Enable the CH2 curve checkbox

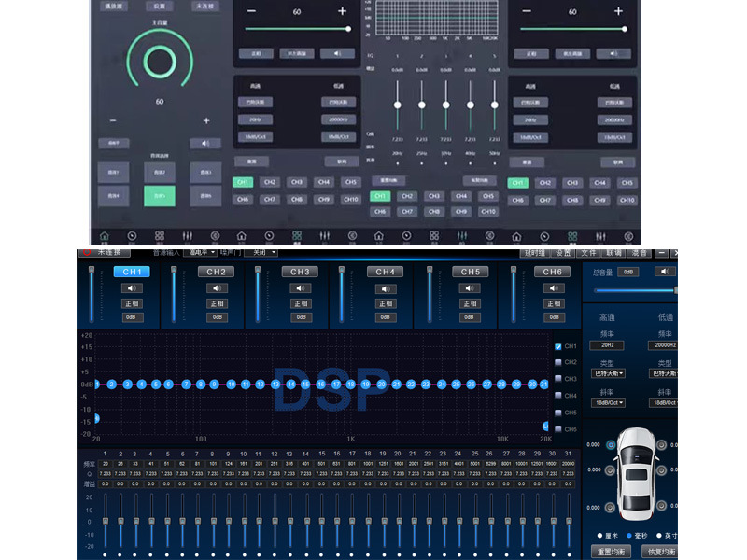[557, 362]
